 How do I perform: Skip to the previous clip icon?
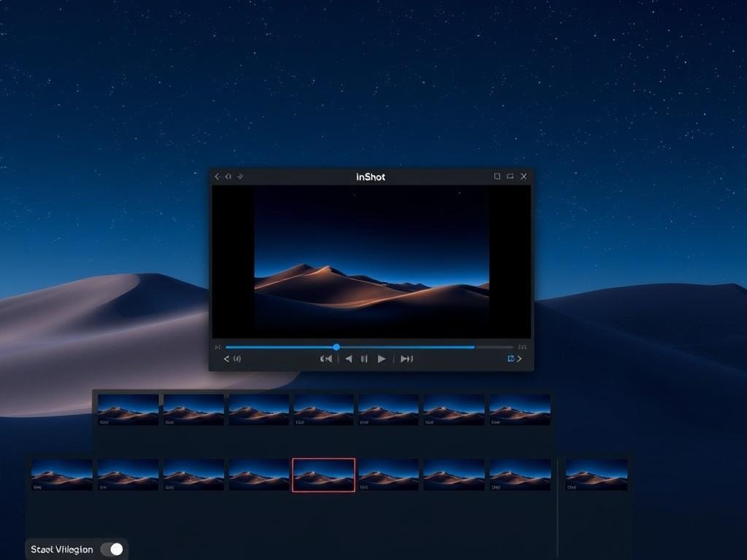326,359
